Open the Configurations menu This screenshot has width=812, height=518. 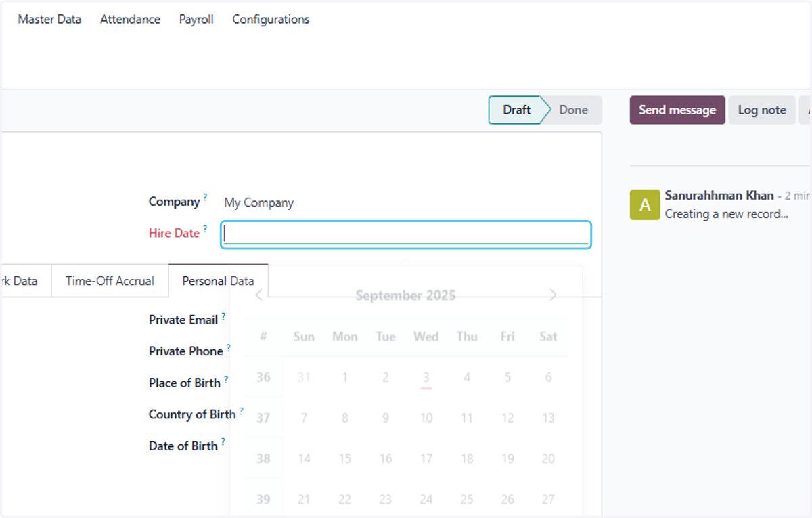(x=271, y=20)
